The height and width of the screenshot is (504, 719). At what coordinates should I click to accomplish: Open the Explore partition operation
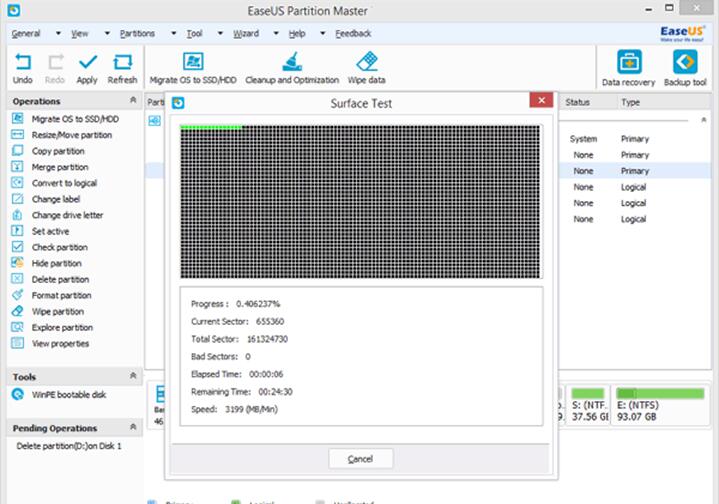tap(52, 328)
